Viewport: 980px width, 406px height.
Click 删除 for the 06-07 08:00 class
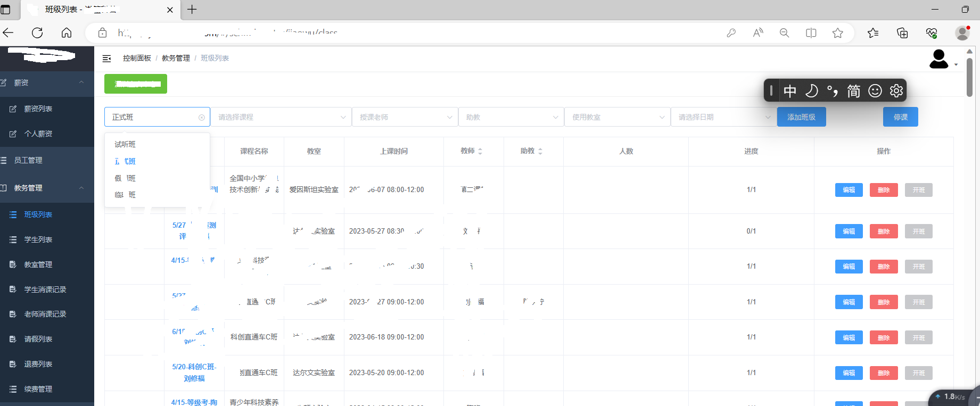[x=884, y=190]
